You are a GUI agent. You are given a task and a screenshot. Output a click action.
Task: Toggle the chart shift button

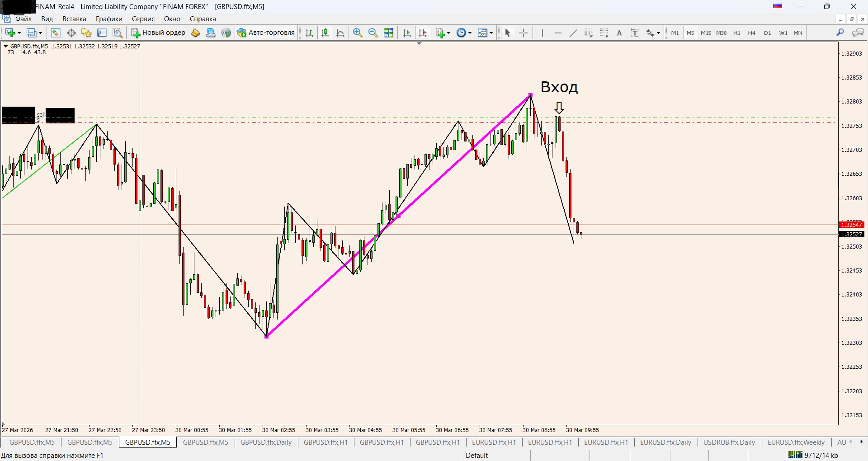pos(423,33)
